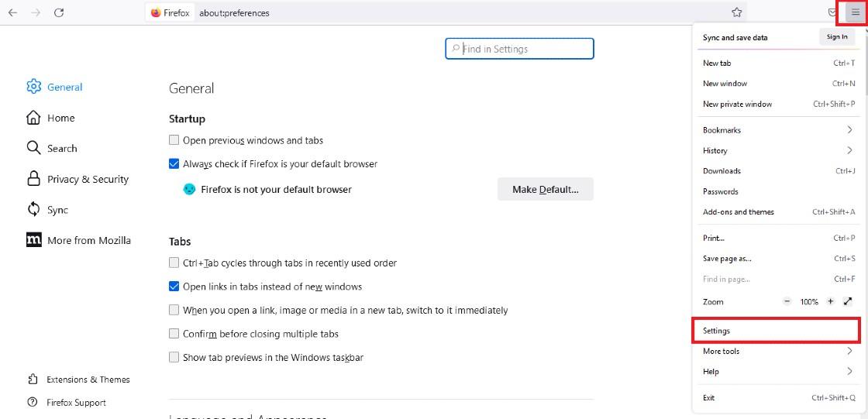Image resolution: width=868 pixels, height=419 pixels.
Task: Enable Open previous windows and tabs
Action: point(174,140)
